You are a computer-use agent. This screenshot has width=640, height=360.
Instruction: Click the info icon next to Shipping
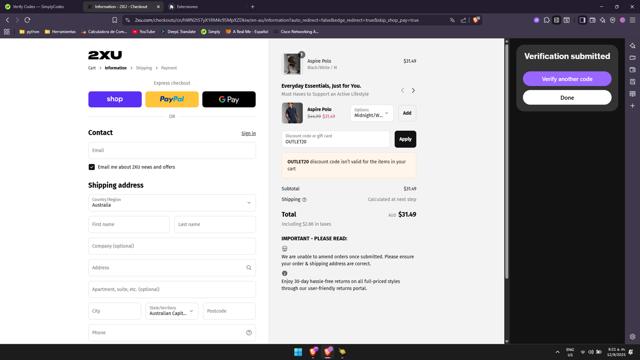click(x=304, y=200)
